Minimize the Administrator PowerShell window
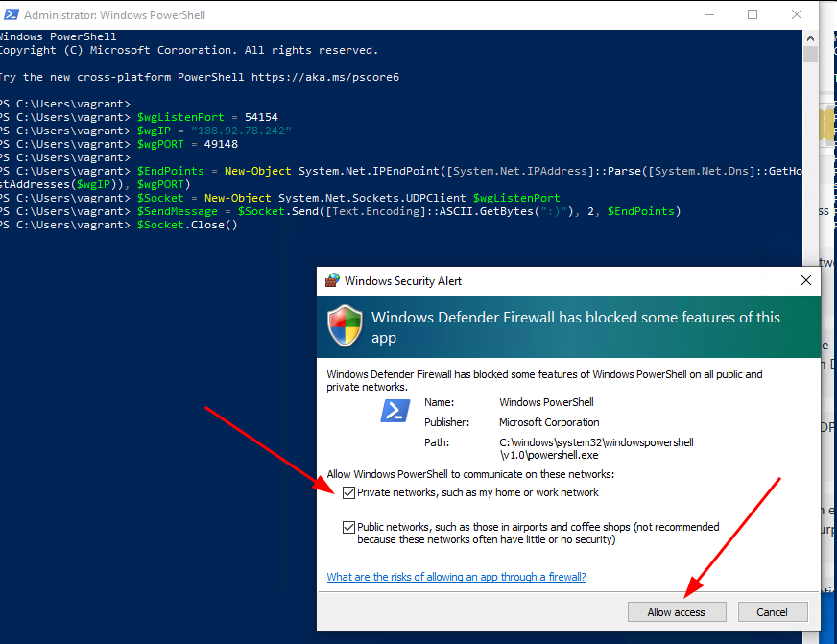This screenshot has width=837, height=644. click(708, 15)
